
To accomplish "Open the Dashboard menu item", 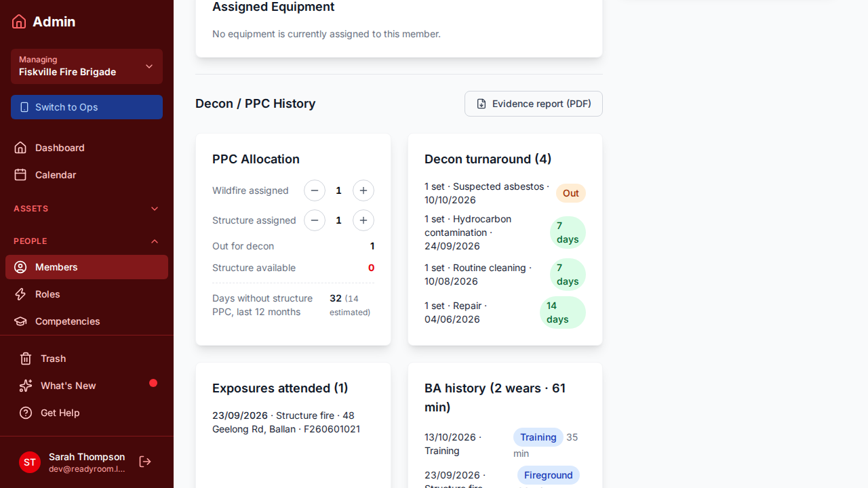I will pos(87,148).
